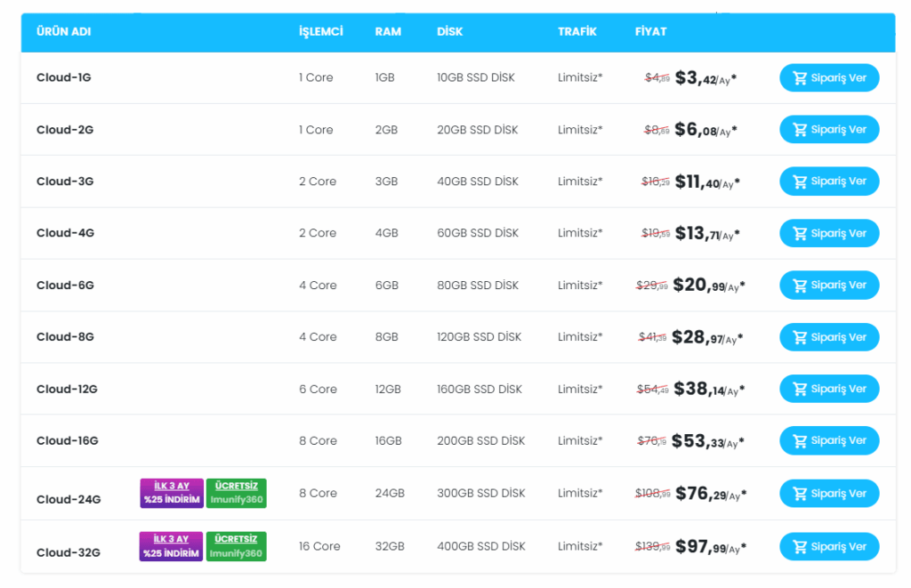Click the FİYAT column header
Screen dimensions: 911x588
click(650, 32)
